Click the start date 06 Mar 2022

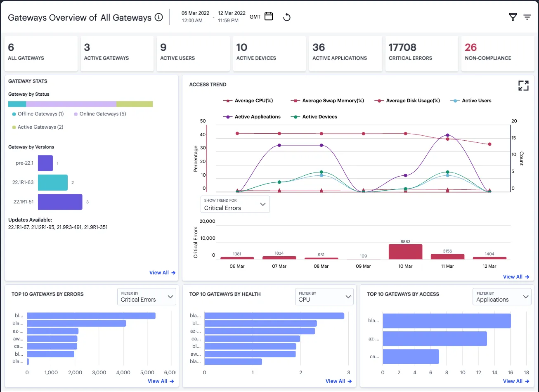coord(195,13)
